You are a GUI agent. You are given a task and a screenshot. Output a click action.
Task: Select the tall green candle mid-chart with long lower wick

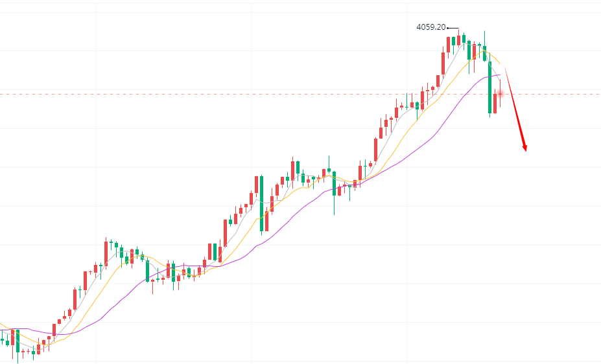point(334,183)
